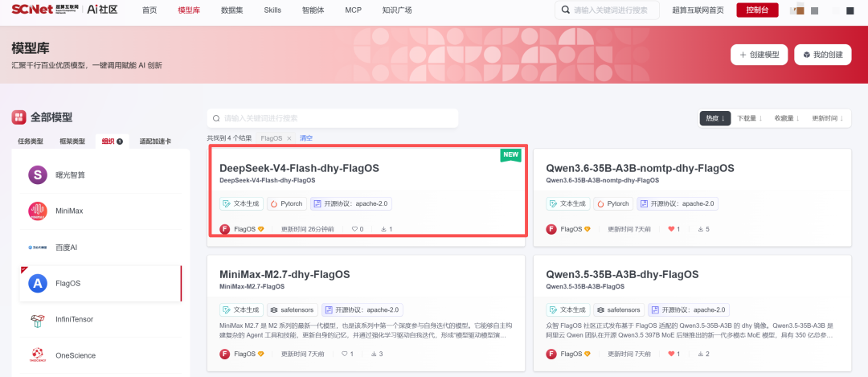Click the SCNet logo in the header
868x377 pixels.
[x=45, y=10]
